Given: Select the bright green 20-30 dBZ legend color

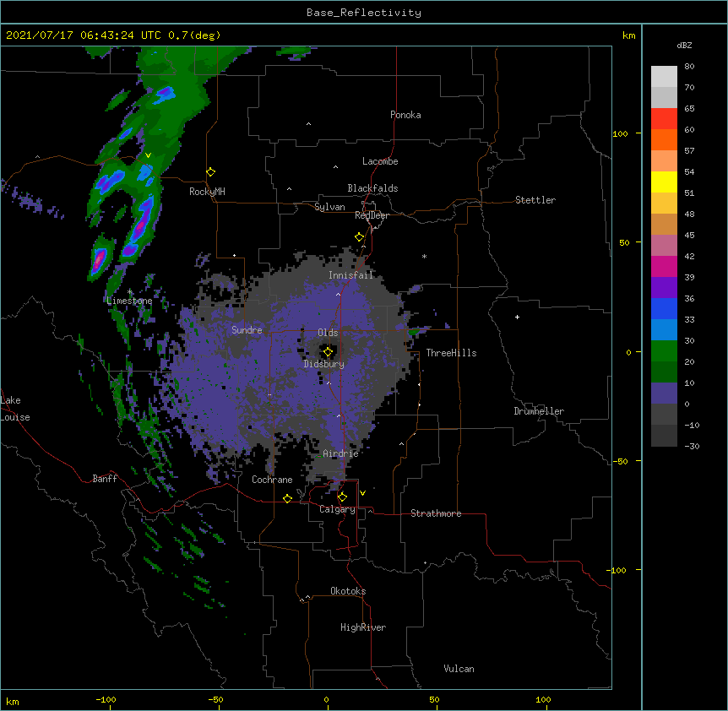Looking at the screenshot, I should [x=664, y=351].
